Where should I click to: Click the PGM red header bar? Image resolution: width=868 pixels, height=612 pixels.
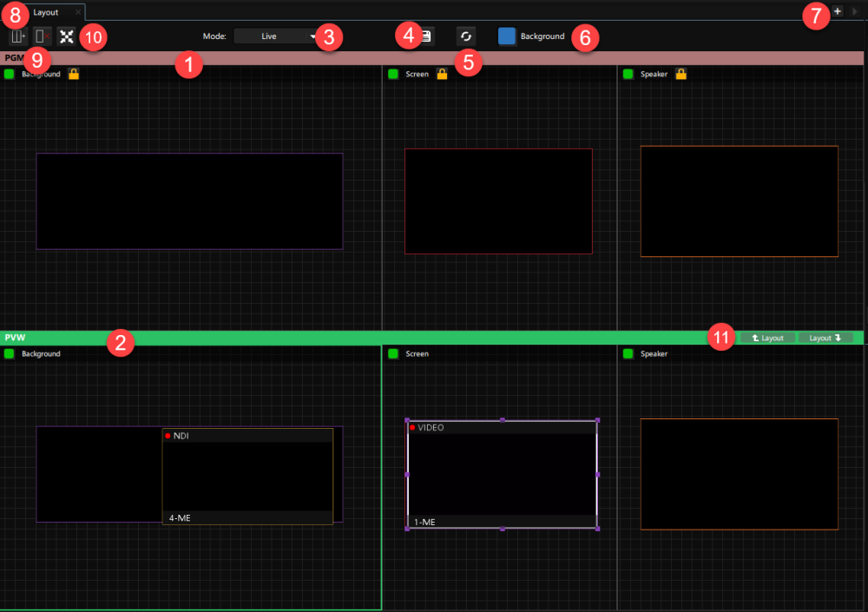point(431,57)
